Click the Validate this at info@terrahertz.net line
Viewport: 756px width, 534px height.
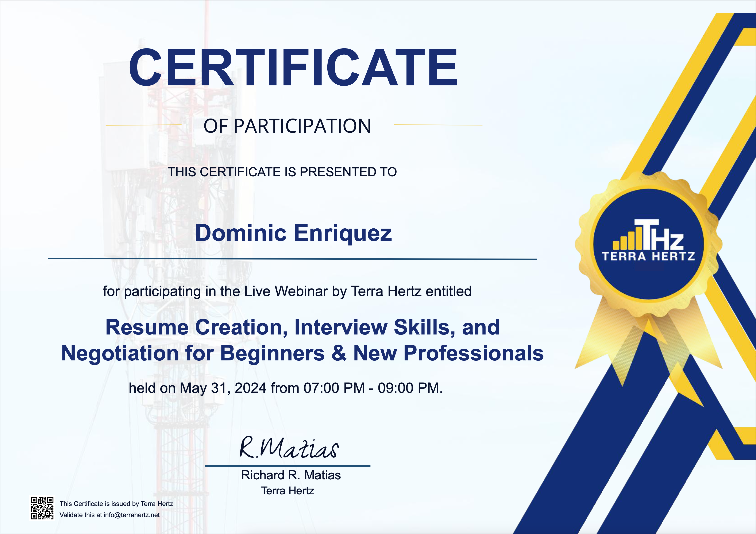(x=110, y=515)
